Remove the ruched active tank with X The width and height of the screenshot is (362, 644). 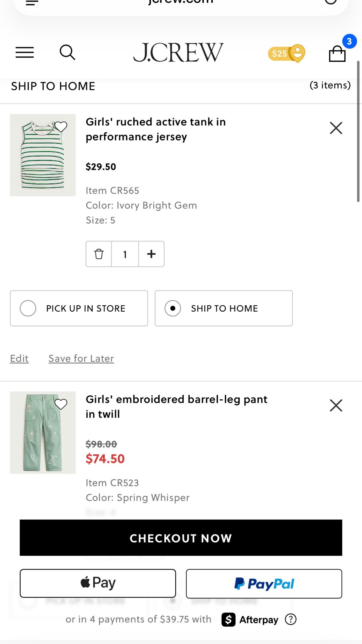coord(336,128)
